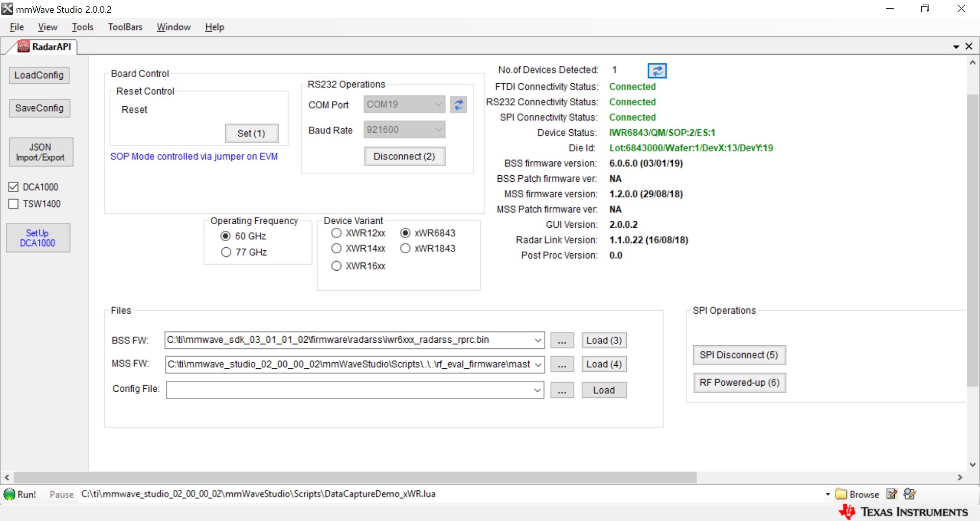The height and width of the screenshot is (521, 980).
Task: Choose XWR12xx device variant
Action: [336, 233]
